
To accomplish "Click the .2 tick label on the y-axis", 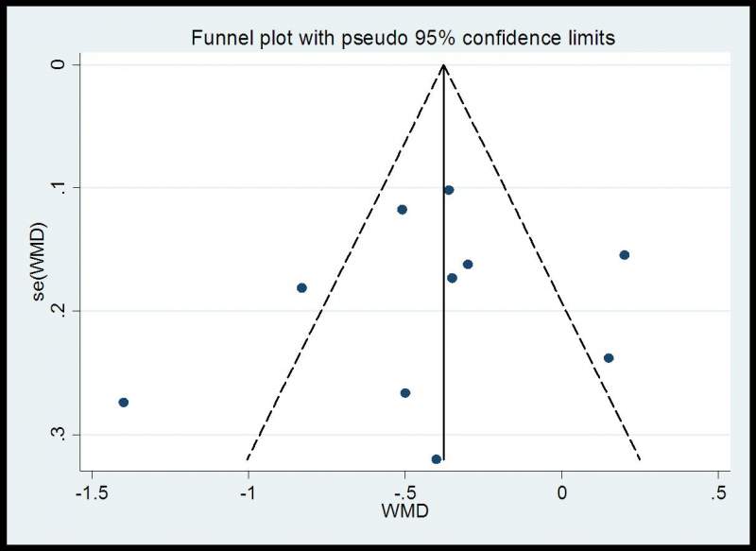I will coord(60,311).
